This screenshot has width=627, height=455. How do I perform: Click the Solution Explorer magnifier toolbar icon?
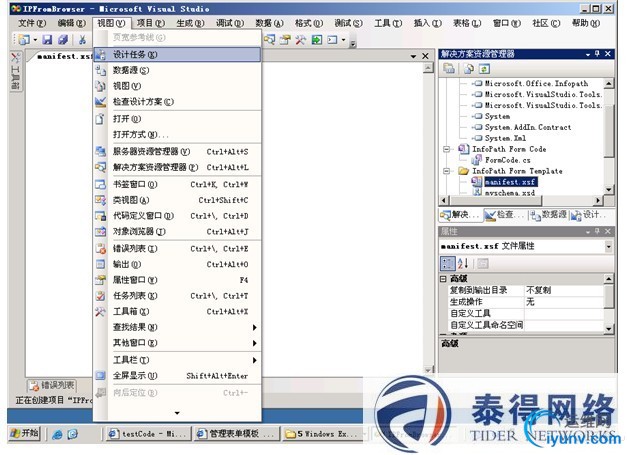(x=270, y=40)
